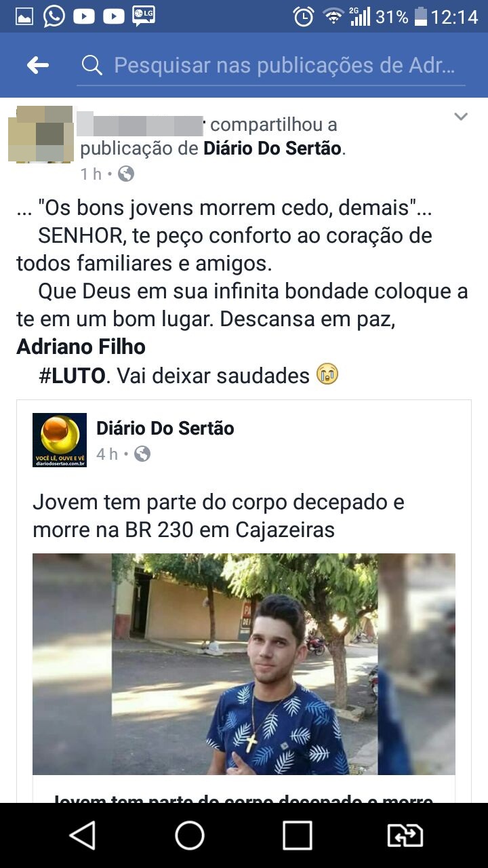This screenshot has height=868, width=488.
Task: Open the Android recent apps square
Action: tap(298, 835)
